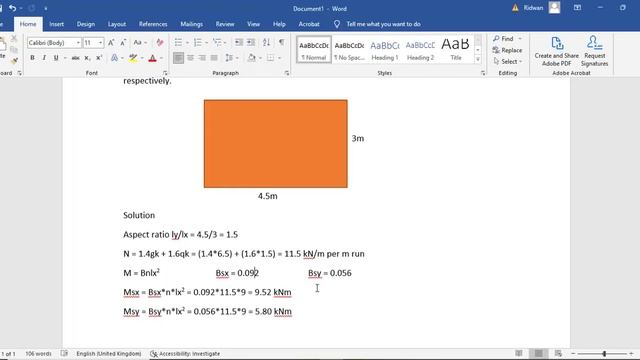Viewport: 640px width, 360px height.
Task: Click the zoom slider handle
Action: (x=604, y=353)
